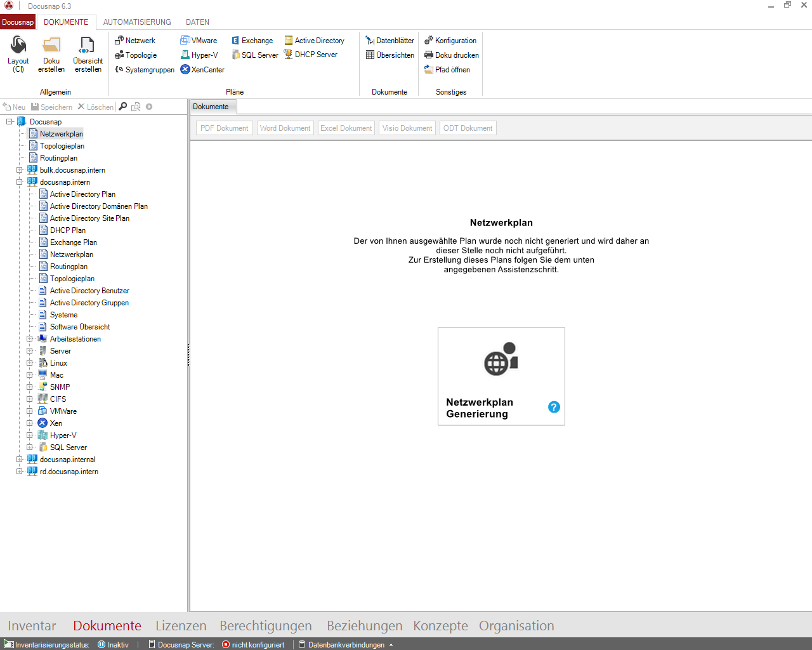Expand the Server node
Image resolution: width=812 pixels, height=650 pixels.
30,350
